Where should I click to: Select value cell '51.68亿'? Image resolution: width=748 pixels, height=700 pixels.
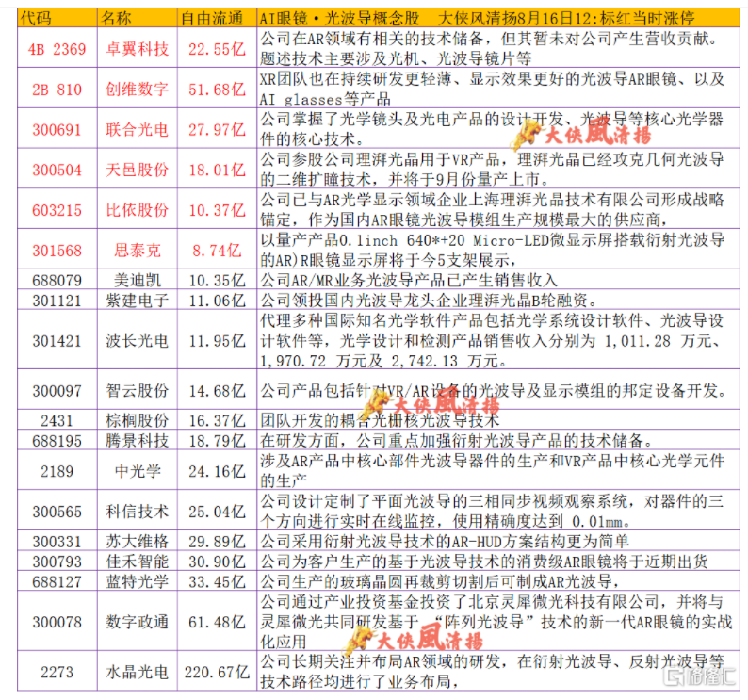coord(217,89)
